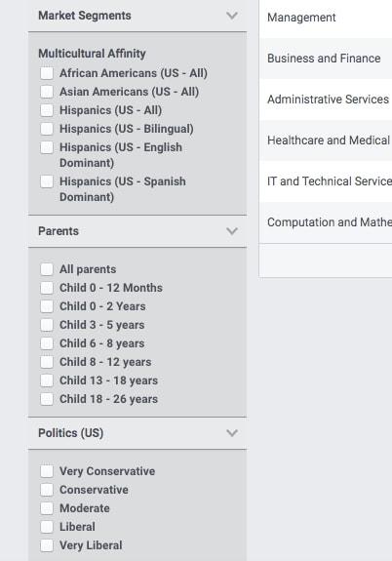392x561 pixels.
Task: Check the All parents option
Action: 47,269
